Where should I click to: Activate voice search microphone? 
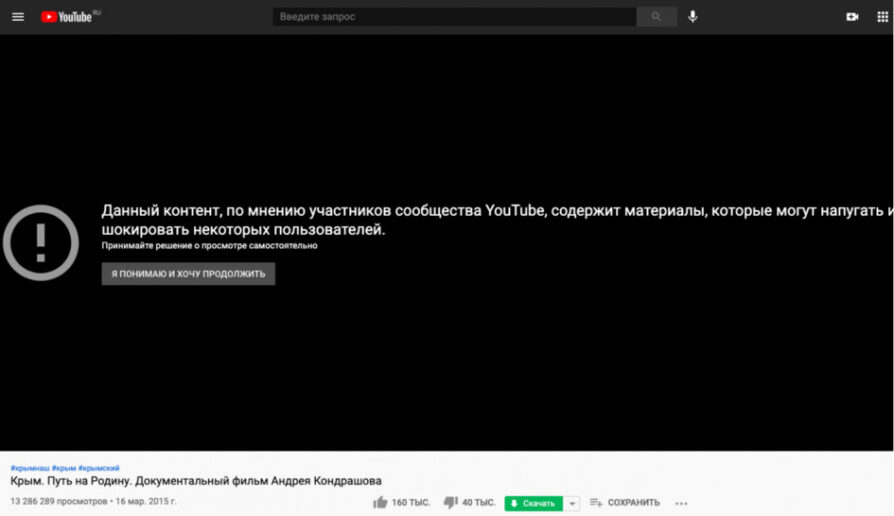pyautogui.click(x=692, y=17)
